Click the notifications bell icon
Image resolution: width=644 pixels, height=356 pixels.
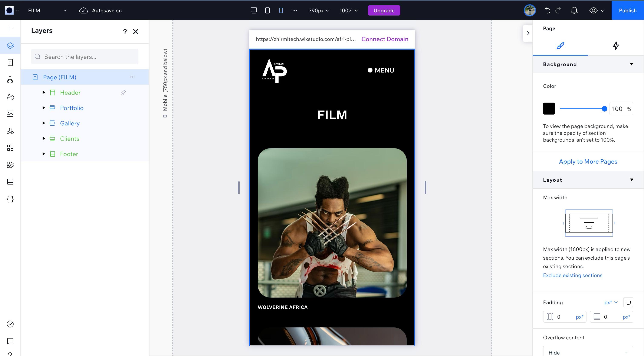[574, 10]
